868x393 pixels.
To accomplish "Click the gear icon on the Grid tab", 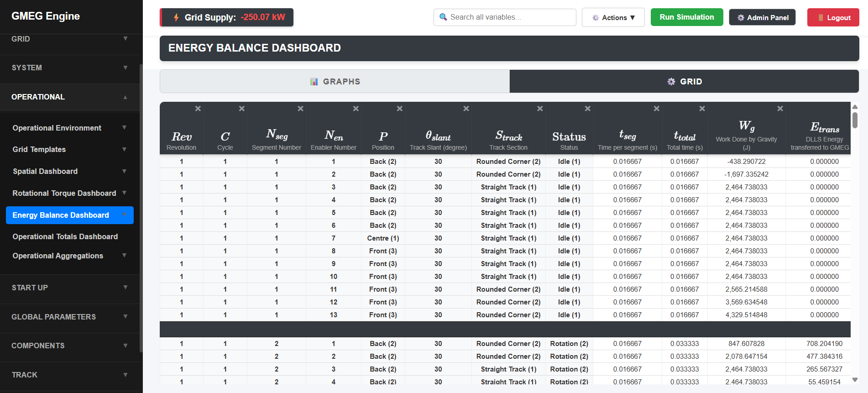I will pyautogui.click(x=671, y=82).
